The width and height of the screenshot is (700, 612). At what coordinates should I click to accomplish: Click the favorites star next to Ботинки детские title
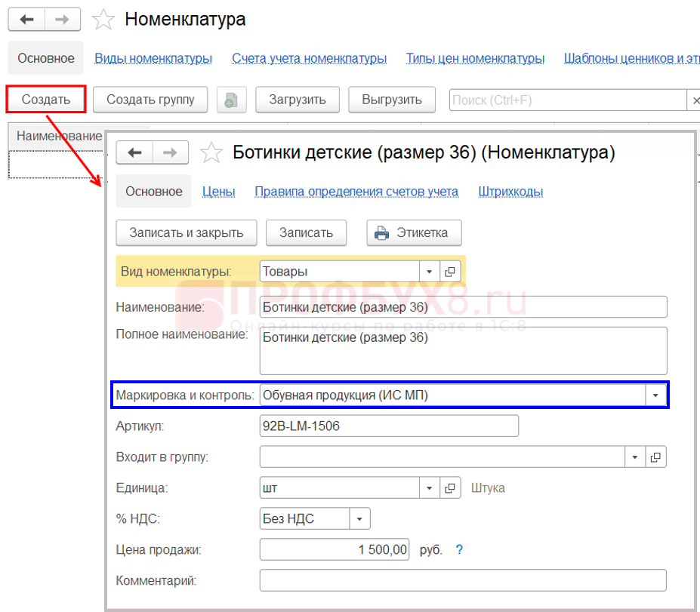point(211,153)
